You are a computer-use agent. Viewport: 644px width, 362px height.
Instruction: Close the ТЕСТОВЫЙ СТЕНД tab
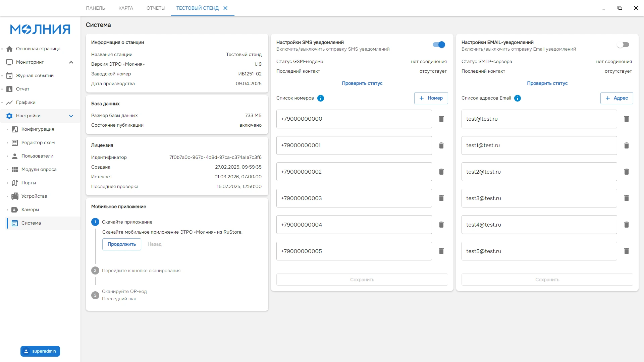tap(225, 8)
